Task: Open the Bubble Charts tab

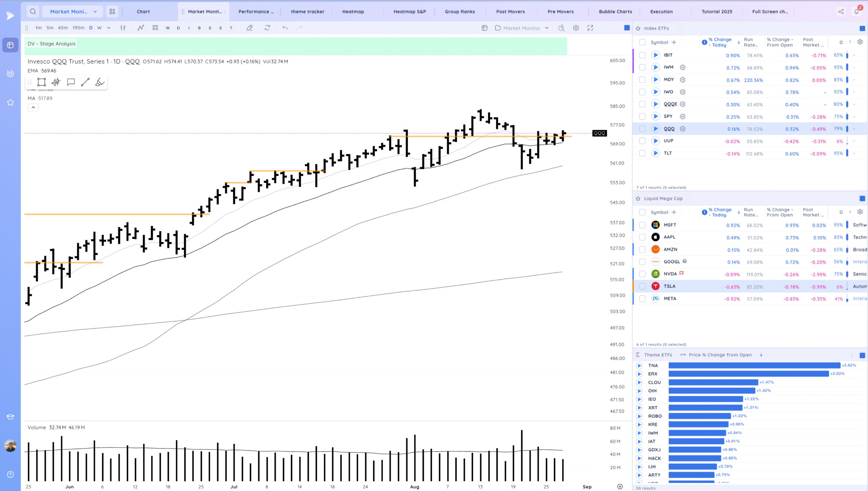Action: tap(615, 12)
